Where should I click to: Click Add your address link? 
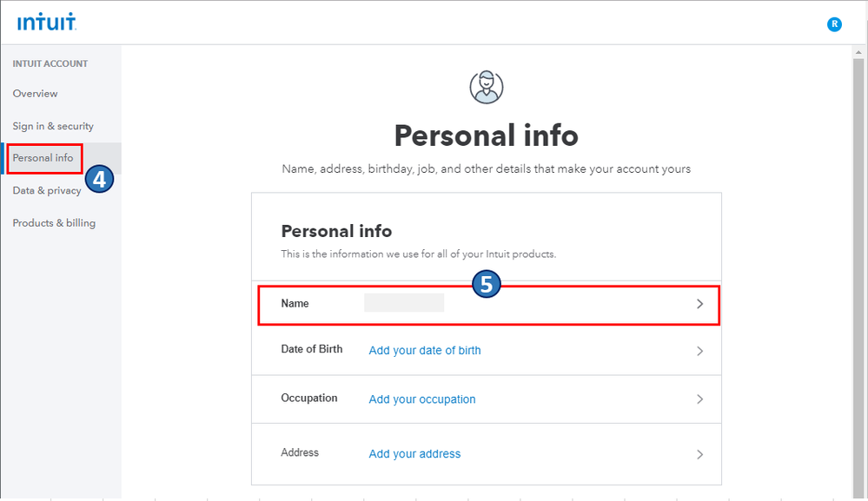pyautogui.click(x=414, y=454)
